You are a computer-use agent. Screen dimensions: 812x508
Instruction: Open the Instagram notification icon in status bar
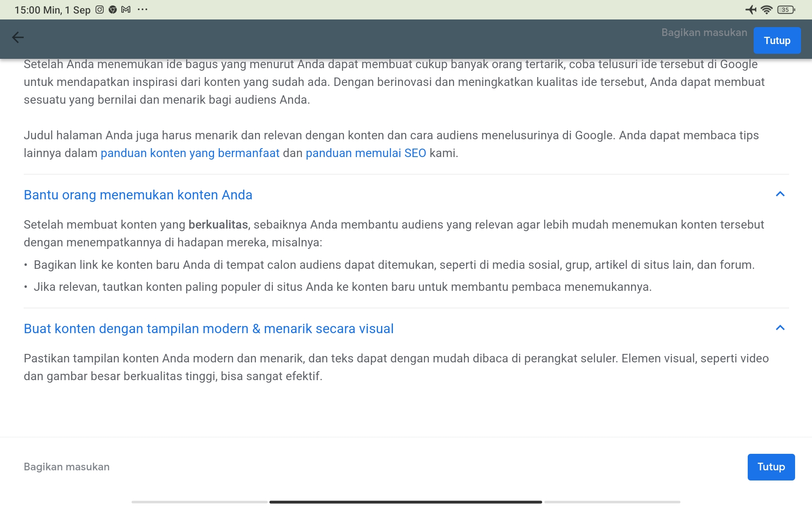tap(99, 10)
